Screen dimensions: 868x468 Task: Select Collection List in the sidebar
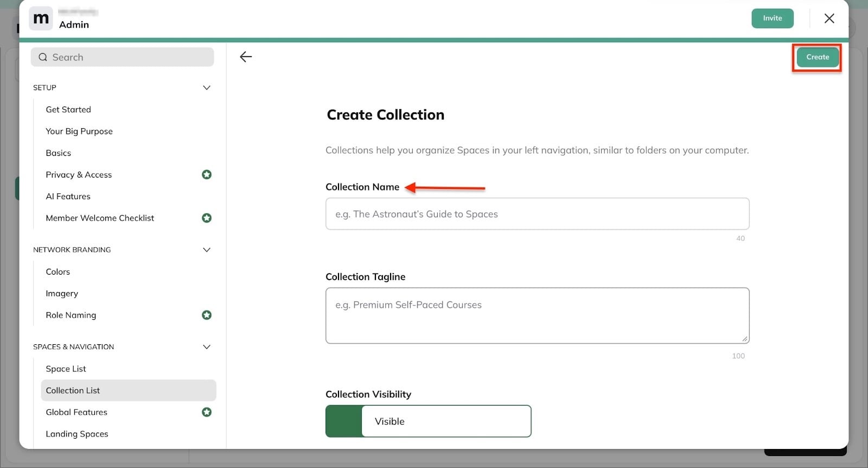pyautogui.click(x=128, y=390)
